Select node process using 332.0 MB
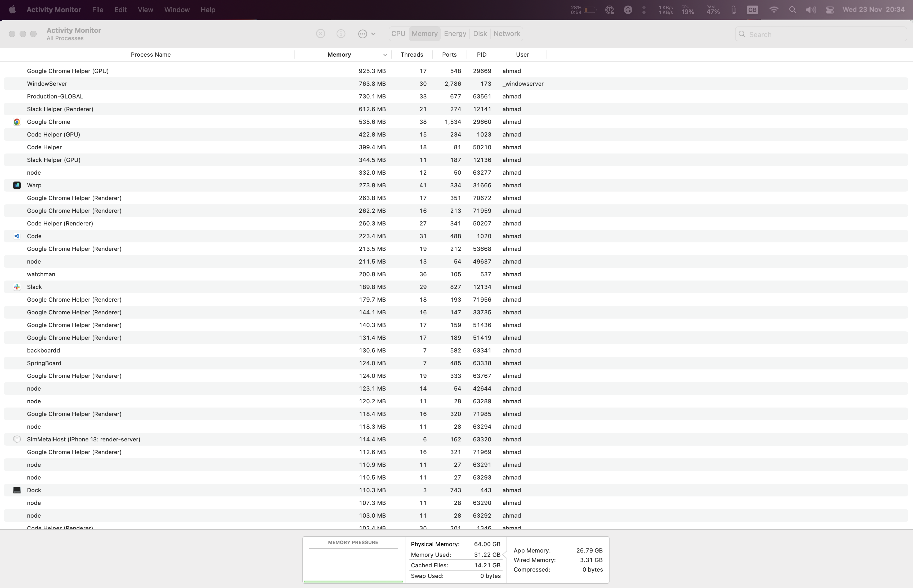913x588 pixels. point(456,173)
